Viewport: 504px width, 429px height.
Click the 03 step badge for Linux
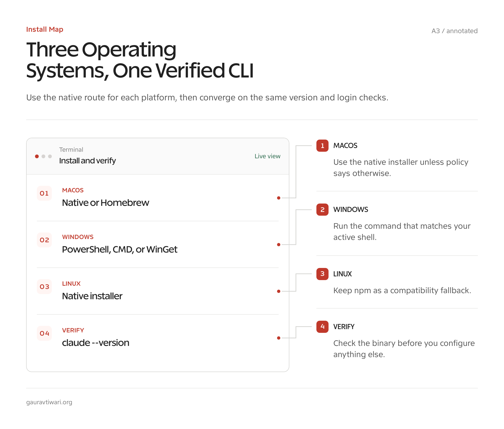coord(44,286)
